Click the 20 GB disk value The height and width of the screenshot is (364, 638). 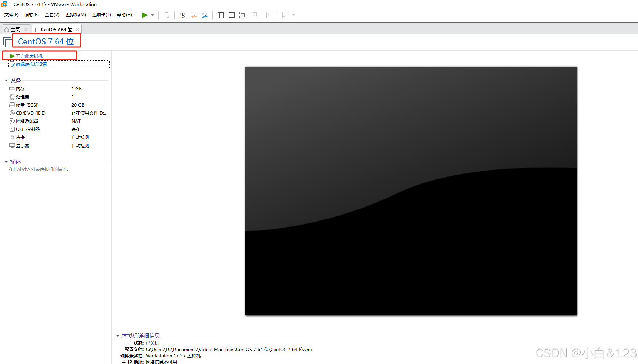[x=78, y=105]
